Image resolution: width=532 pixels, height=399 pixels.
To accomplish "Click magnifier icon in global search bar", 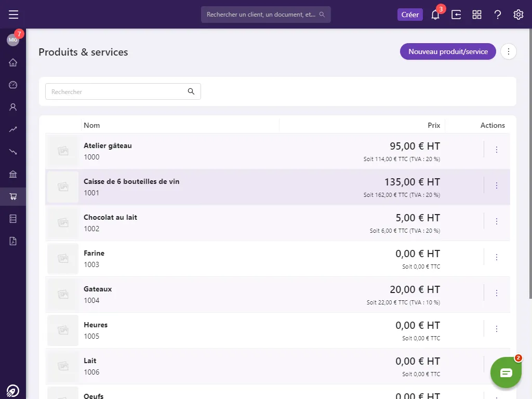I will tap(322, 15).
